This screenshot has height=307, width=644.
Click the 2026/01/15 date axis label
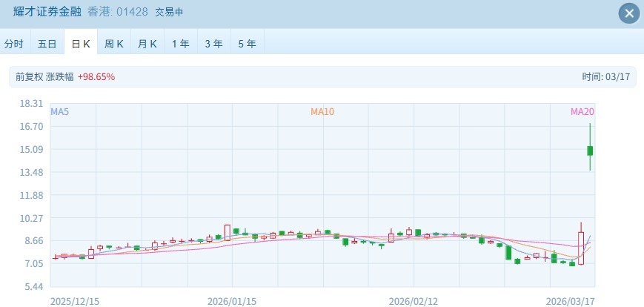click(232, 301)
